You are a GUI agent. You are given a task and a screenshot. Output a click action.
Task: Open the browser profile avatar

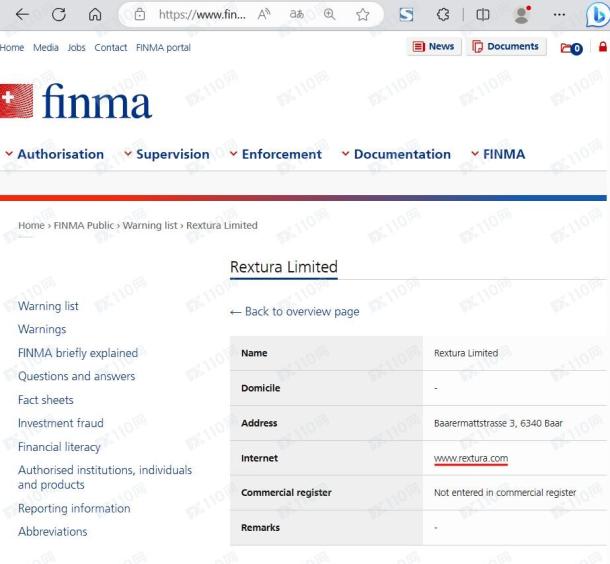(x=522, y=15)
